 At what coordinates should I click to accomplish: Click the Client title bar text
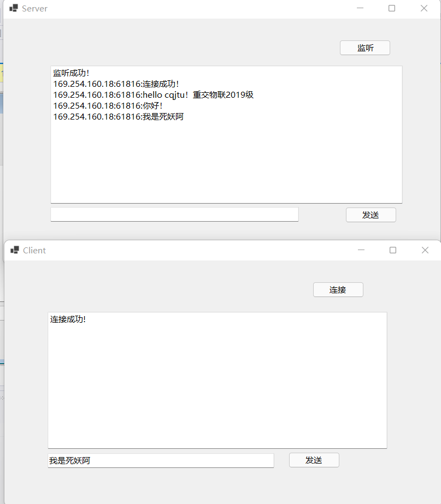(34, 250)
